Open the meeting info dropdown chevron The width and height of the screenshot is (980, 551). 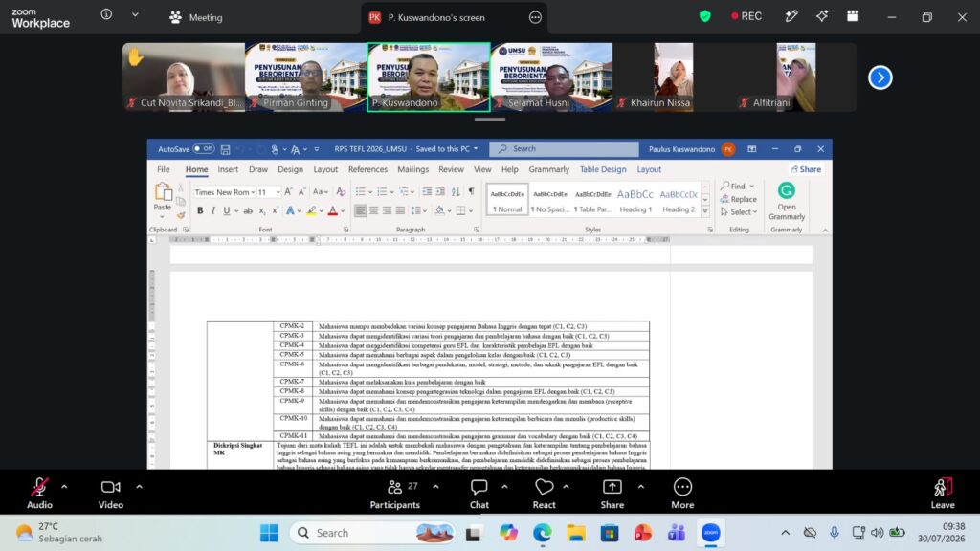tap(135, 15)
